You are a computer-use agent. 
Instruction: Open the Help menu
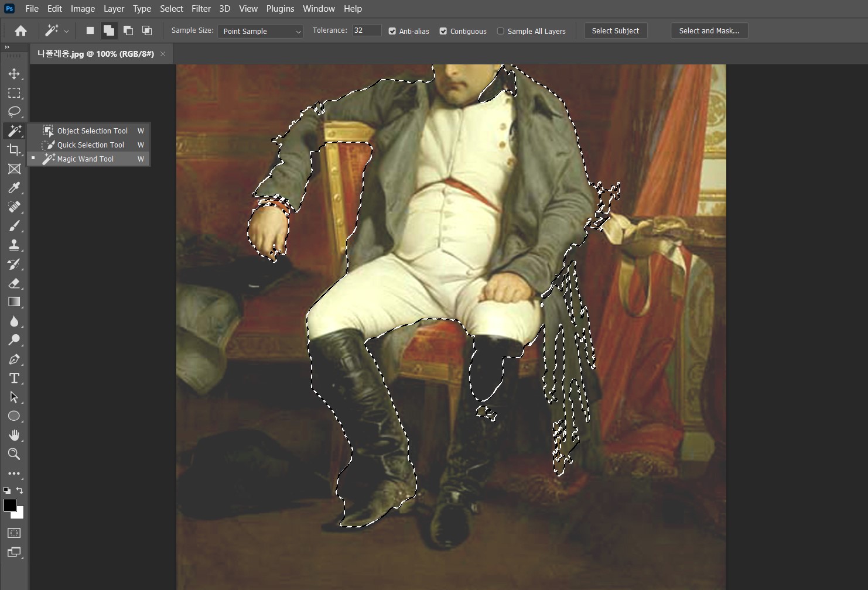point(353,9)
